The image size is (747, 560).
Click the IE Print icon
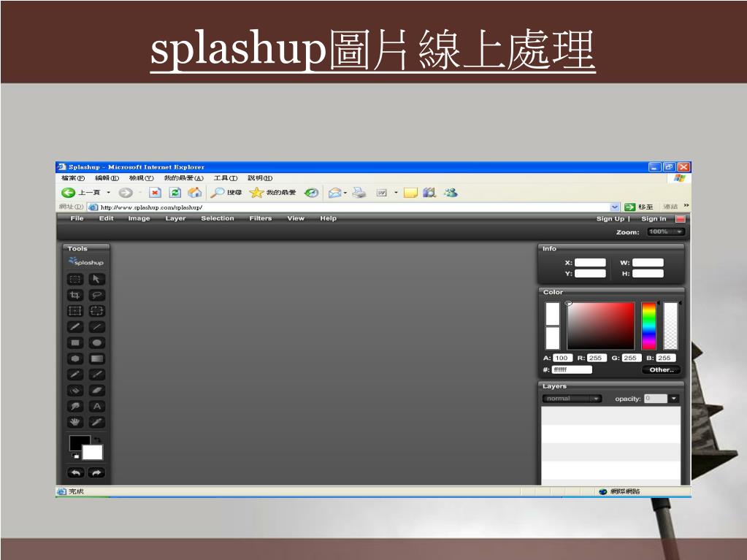click(360, 192)
